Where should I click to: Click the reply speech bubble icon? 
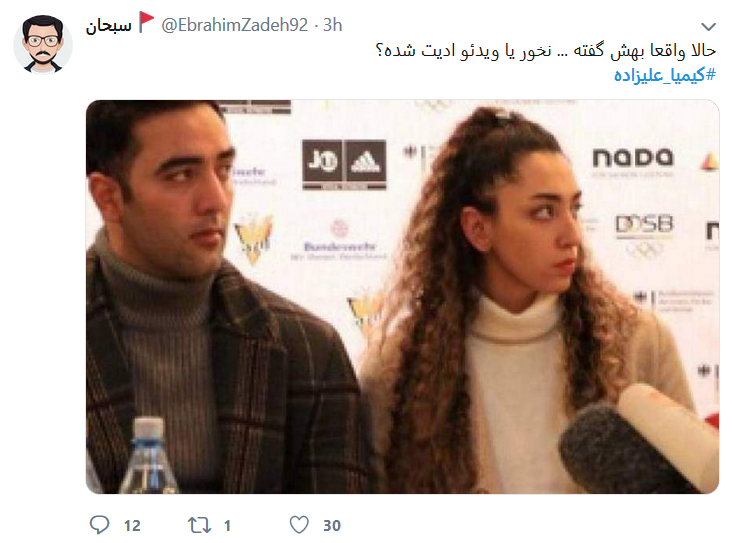tap(99, 525)
